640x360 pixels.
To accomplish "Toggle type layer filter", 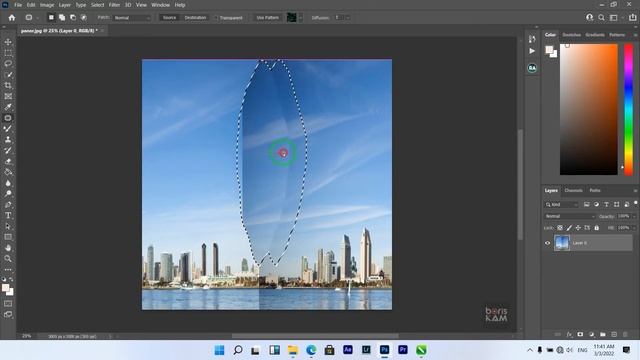I will [x=606, y=204].
